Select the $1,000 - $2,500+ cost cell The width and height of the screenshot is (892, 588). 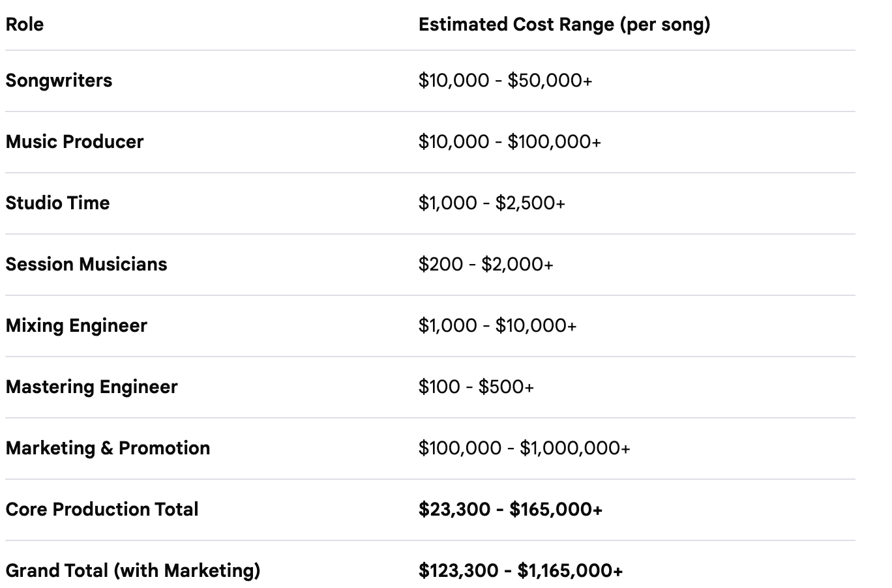click(492, 203)
